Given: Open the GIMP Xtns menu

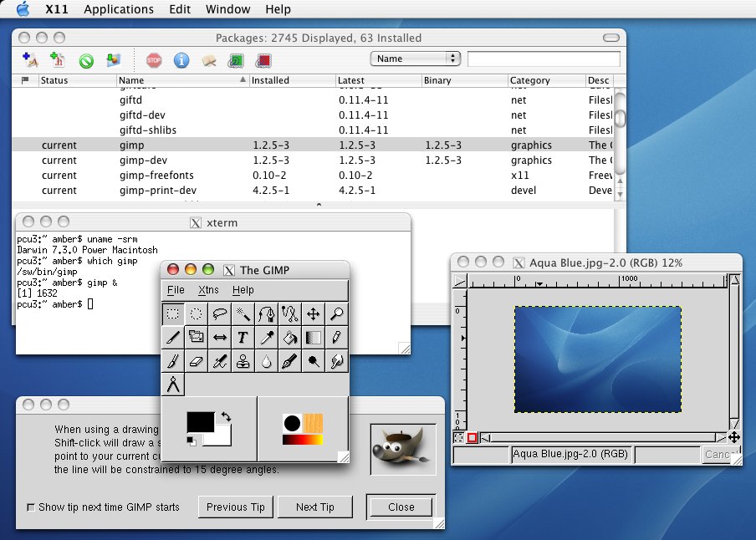Looking at the screenshot, I should [x=208, y=290].
